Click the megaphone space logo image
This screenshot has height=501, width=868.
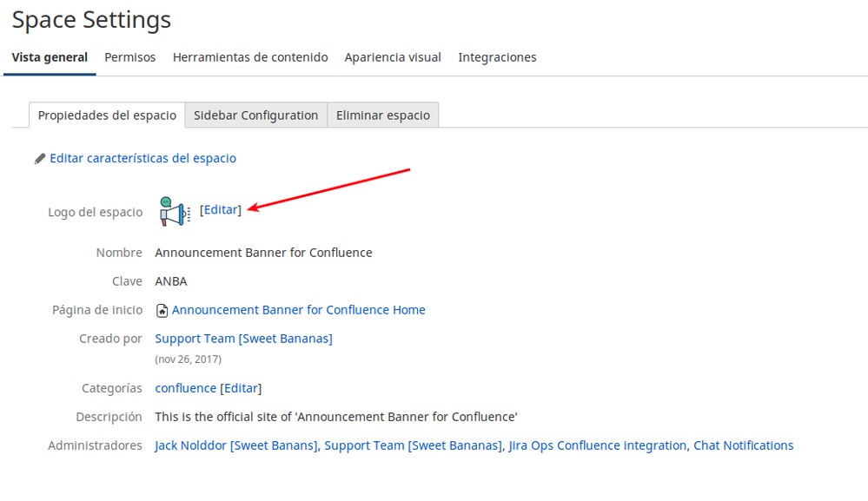coord(175,212)
